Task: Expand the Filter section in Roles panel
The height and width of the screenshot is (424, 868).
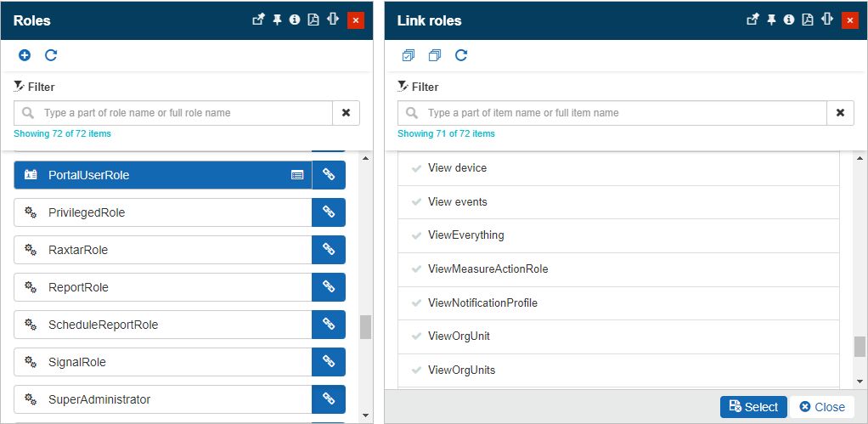Action: [x=34, y=87]
